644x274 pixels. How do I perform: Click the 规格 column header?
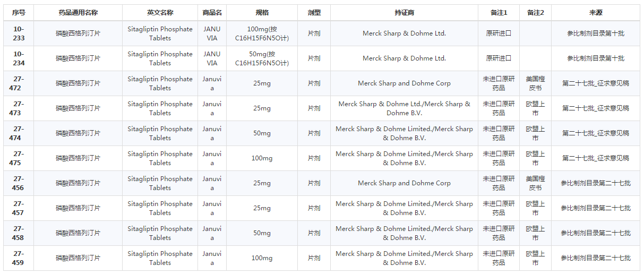[262, 13]
